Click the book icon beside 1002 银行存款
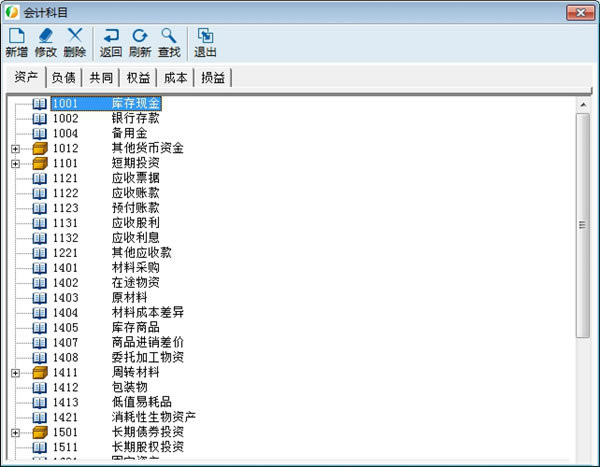The image size is (600, 467). [40, 118]
